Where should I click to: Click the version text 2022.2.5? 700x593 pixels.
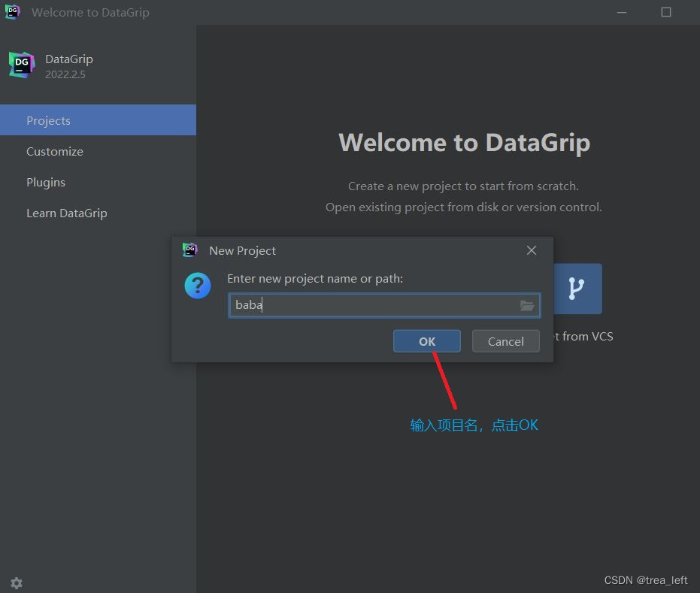65,74
